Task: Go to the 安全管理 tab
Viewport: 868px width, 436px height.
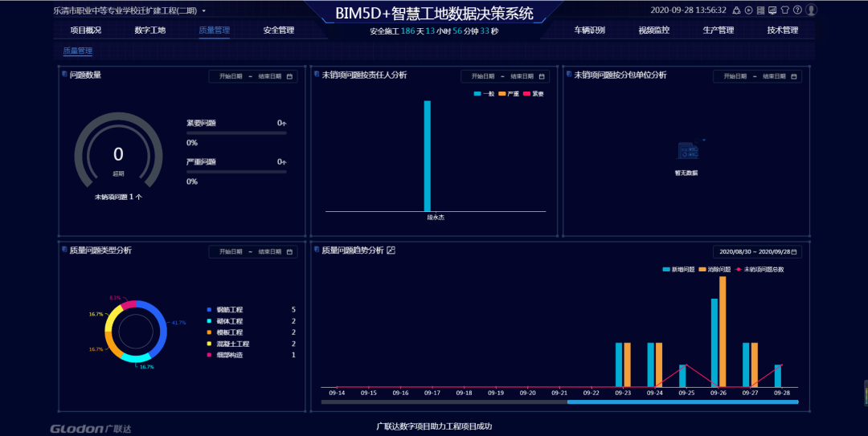Action: (278, 30)
